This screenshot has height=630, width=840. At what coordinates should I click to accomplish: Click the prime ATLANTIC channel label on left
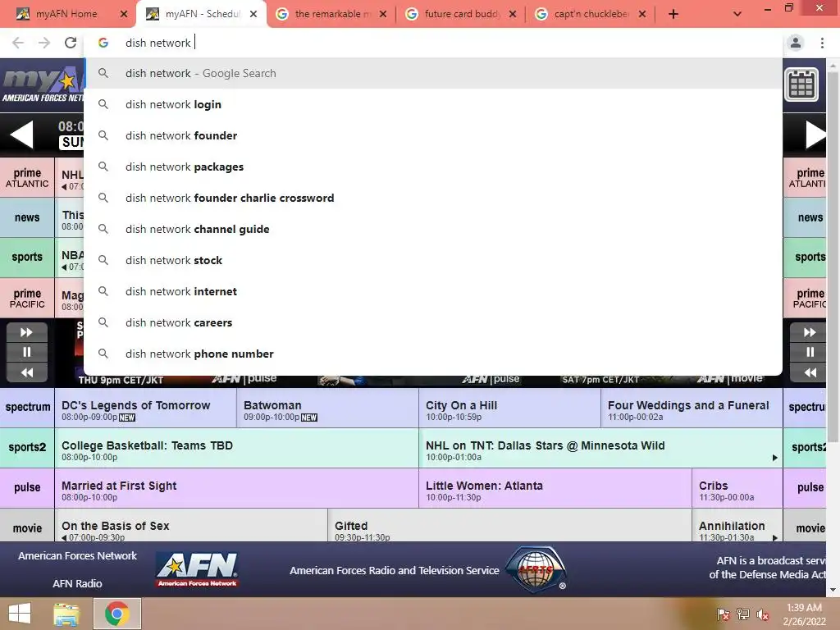pos(27,177)
